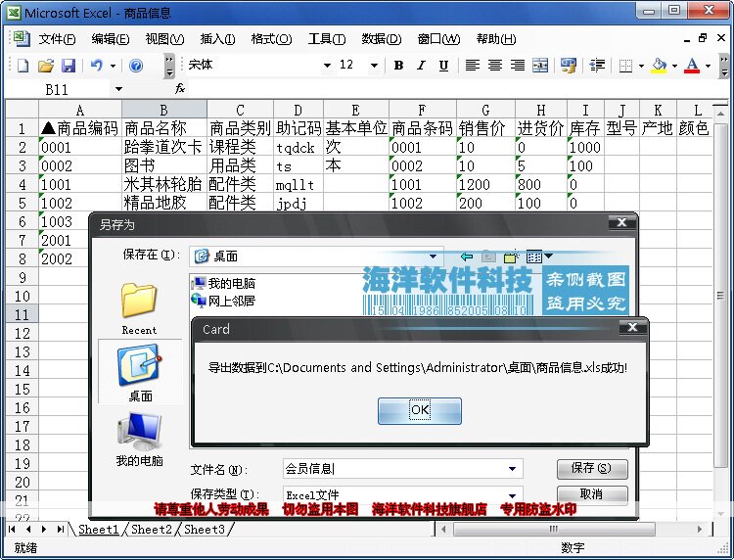Expand the 文件名 dropdown arrow
Image resolution: width=734 pixels, height=560 pixels.
pos(512,469)
